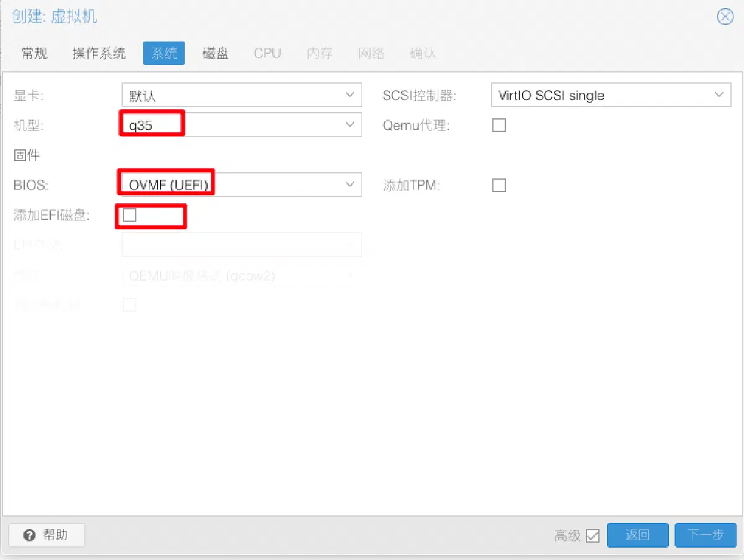Open the 确认 confirm tab
744x560 pixels.
423,53
